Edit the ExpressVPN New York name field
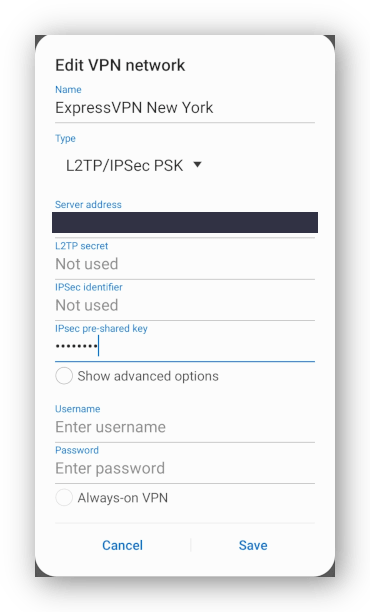The height and width of the screenshot is (612, 370). click(x=185, y=108)
